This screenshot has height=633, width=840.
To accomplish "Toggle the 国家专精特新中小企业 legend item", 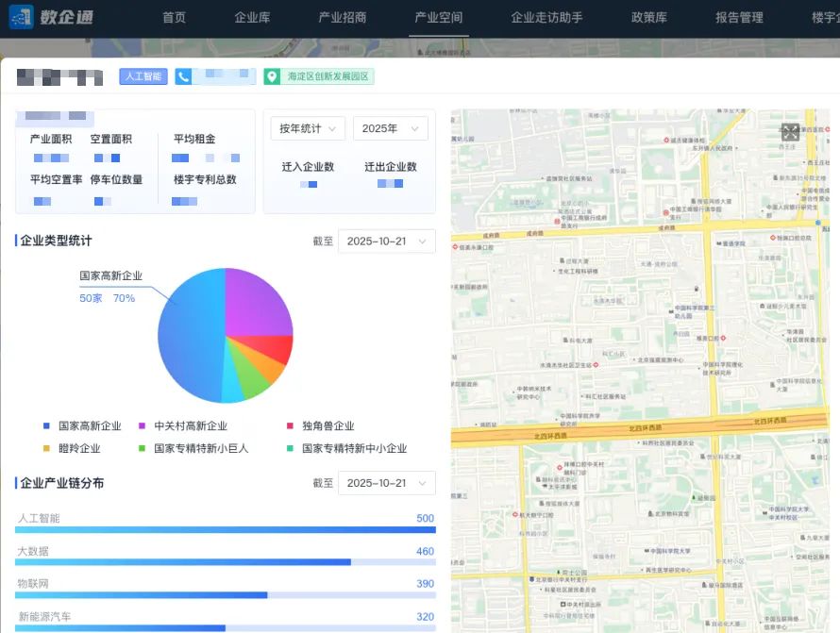I will point(347,448).
